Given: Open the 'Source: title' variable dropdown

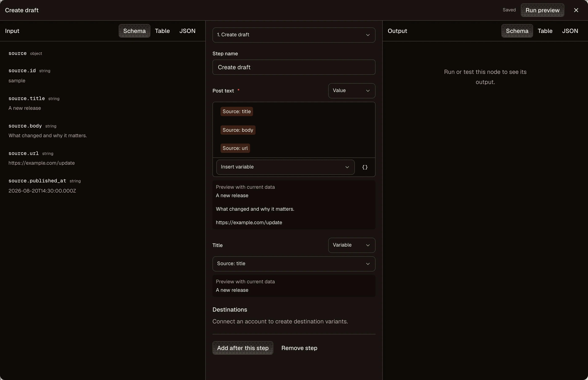Looking at the screenshot, I should [294, 264].
